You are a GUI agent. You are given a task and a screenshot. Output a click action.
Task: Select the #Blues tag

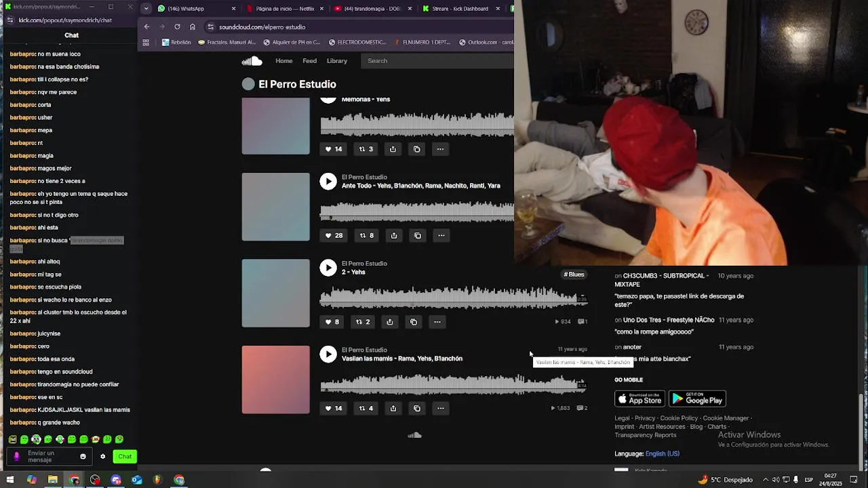click(x=574, y=274)
